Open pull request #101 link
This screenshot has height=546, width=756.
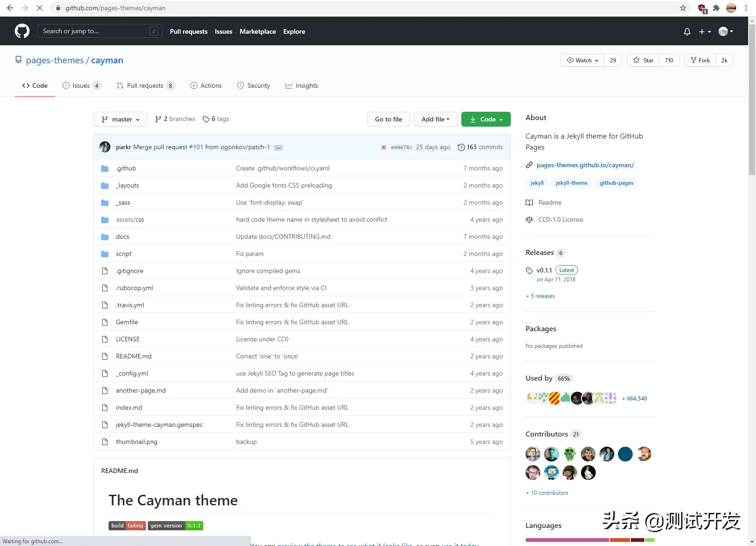pyautogui.click(x=196, y=147)
